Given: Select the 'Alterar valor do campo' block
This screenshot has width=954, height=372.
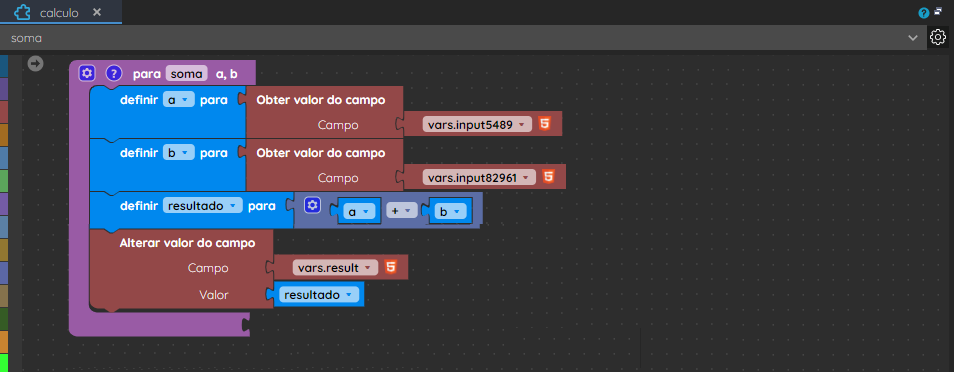Looking at the screenshot, I should click(187, 243).
